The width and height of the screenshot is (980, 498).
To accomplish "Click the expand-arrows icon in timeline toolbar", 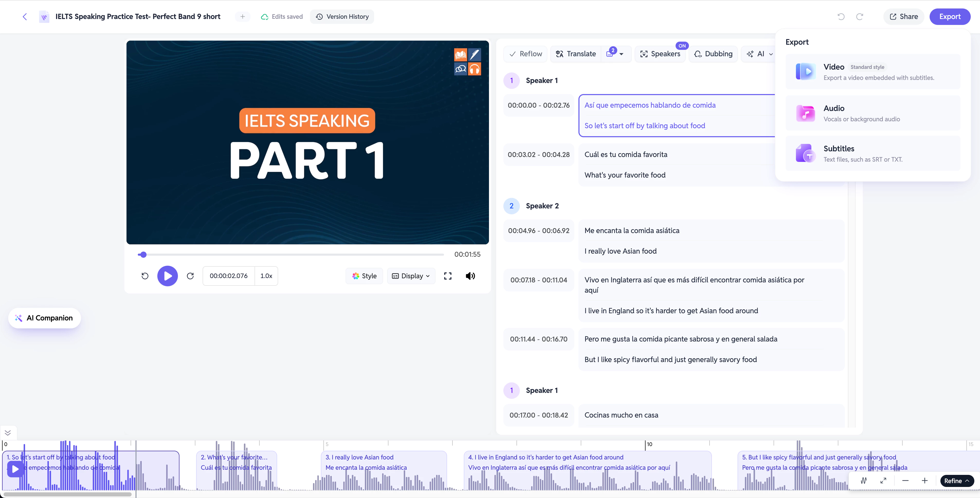I will point(883,481).
